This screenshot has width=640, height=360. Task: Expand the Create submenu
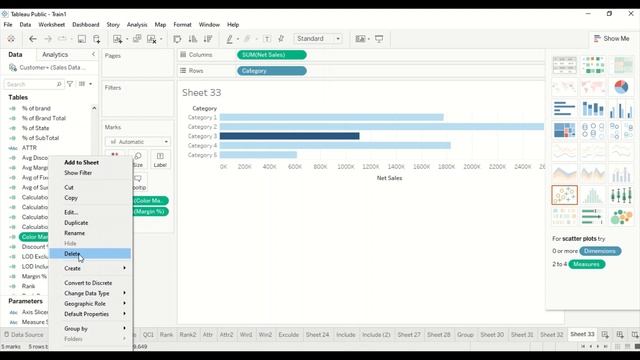[90, 268]
